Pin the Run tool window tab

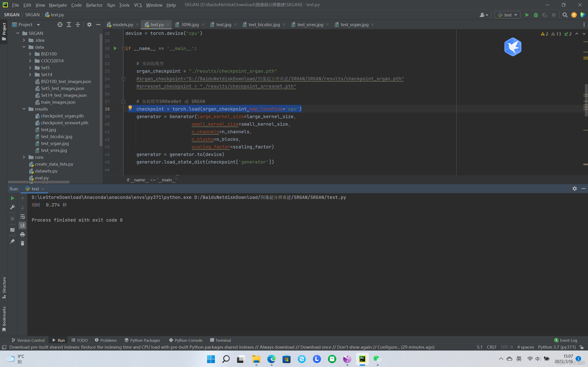tap(12, 241)
